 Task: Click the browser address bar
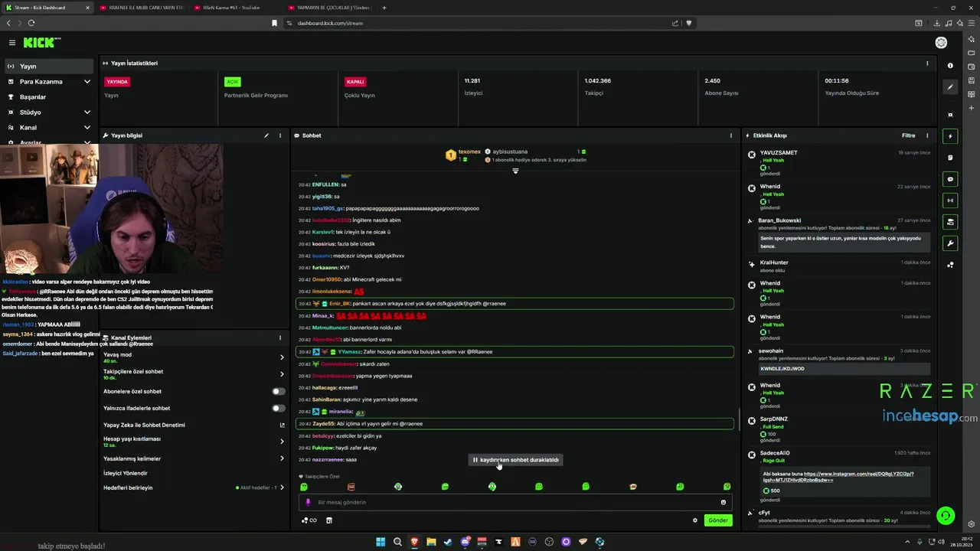tap(479, 23)
